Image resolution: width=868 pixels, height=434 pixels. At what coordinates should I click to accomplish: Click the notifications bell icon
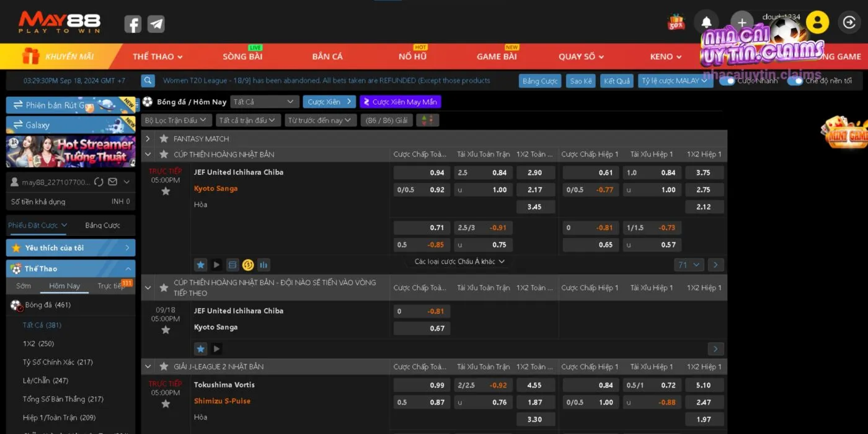point(706,22)
